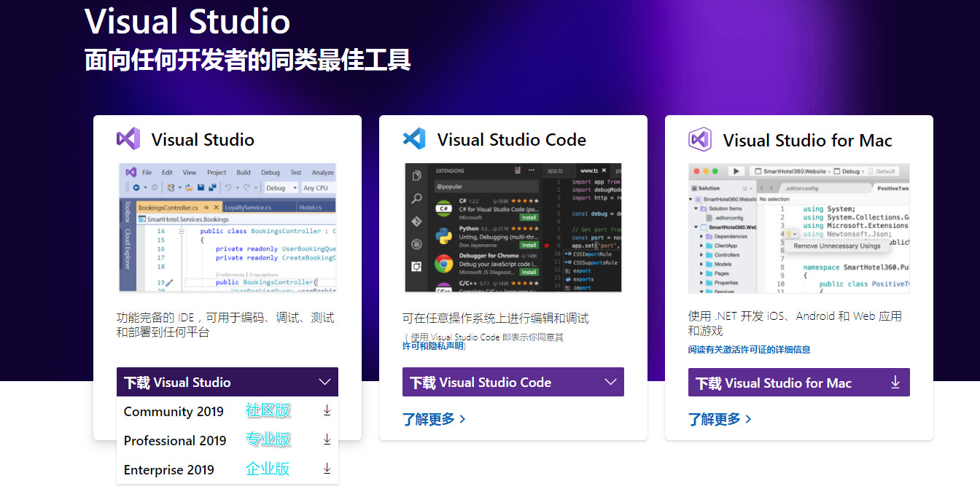
Task: Open the 许可和隐私声明 link
Action: coord(433,346)
